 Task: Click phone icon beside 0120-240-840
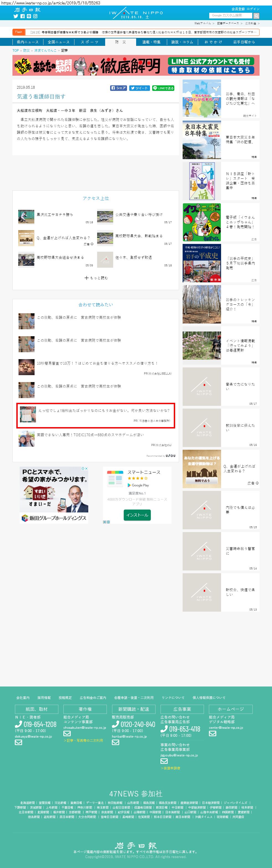click(115, 724)
